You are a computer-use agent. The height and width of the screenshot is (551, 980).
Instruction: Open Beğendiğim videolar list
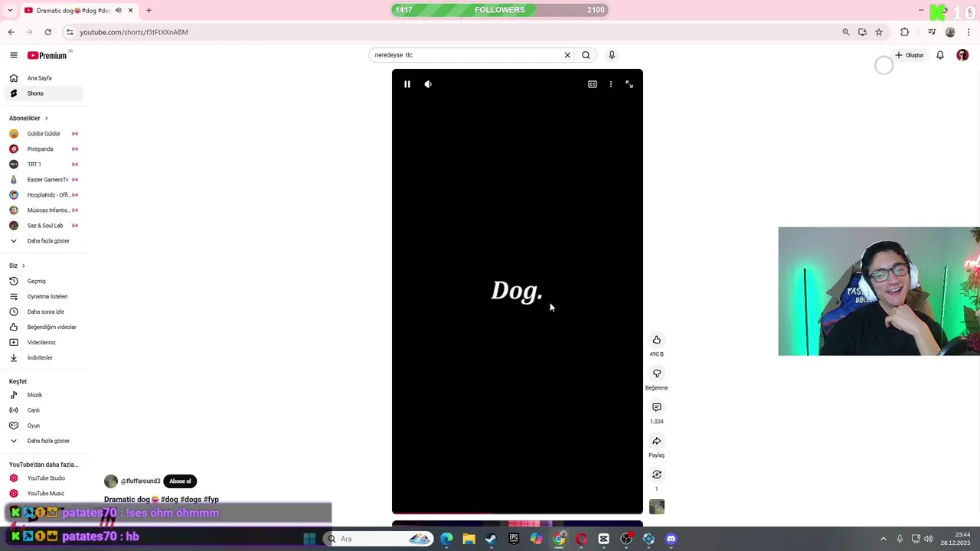[x=44, y=327]
